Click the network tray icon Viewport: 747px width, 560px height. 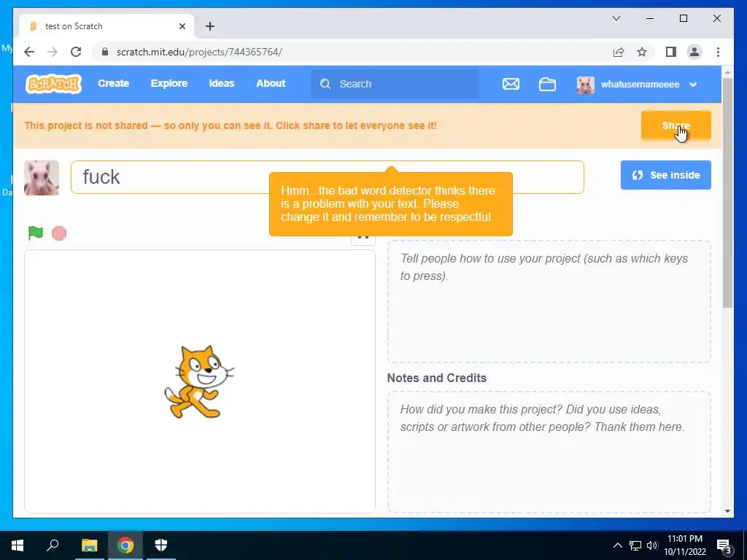[635, 545]
